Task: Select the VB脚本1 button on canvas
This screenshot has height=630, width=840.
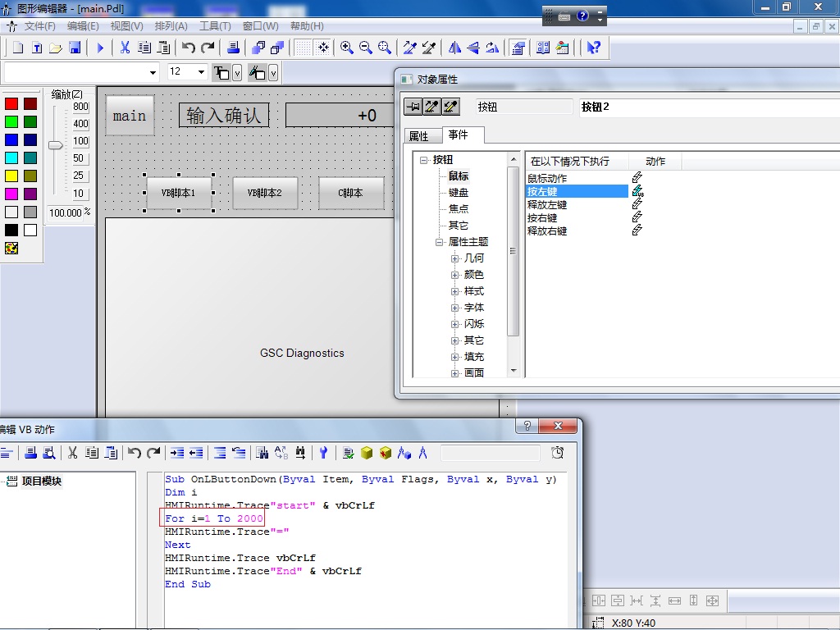Action: [179, 193]
